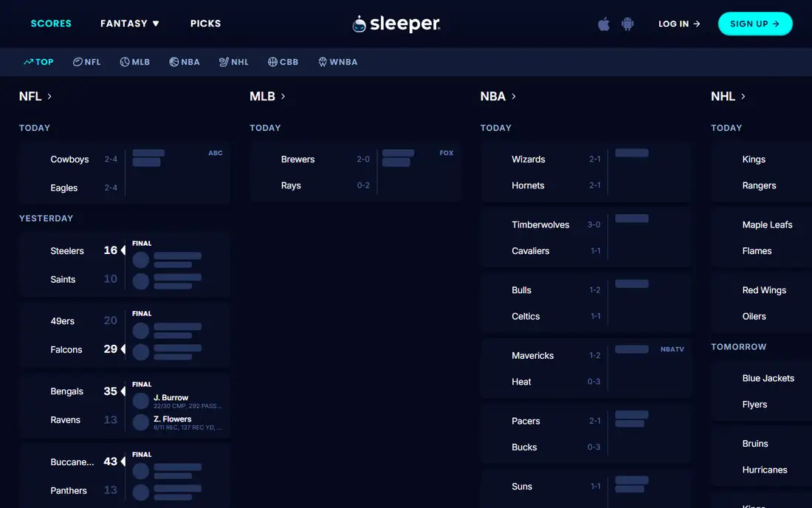
Task: Click the Hurricanes team name
Action: coord(764,470)
